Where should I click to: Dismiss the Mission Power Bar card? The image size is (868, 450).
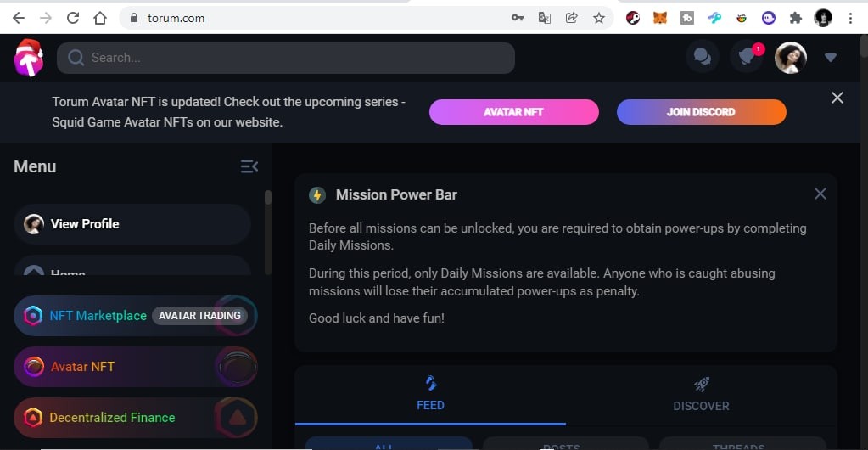click(820, 194)
